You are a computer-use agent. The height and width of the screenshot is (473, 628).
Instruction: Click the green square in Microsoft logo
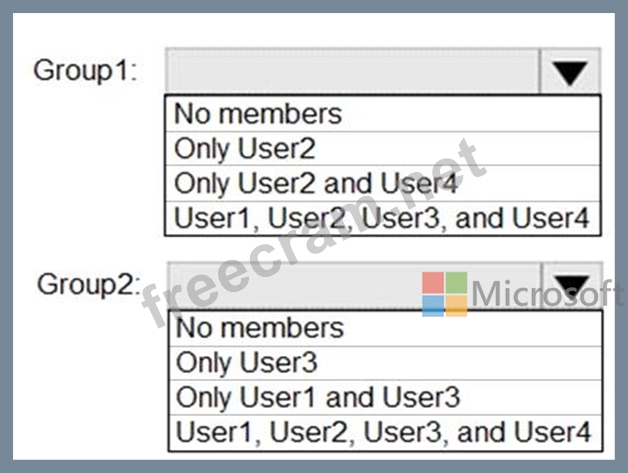pos(456,282)
